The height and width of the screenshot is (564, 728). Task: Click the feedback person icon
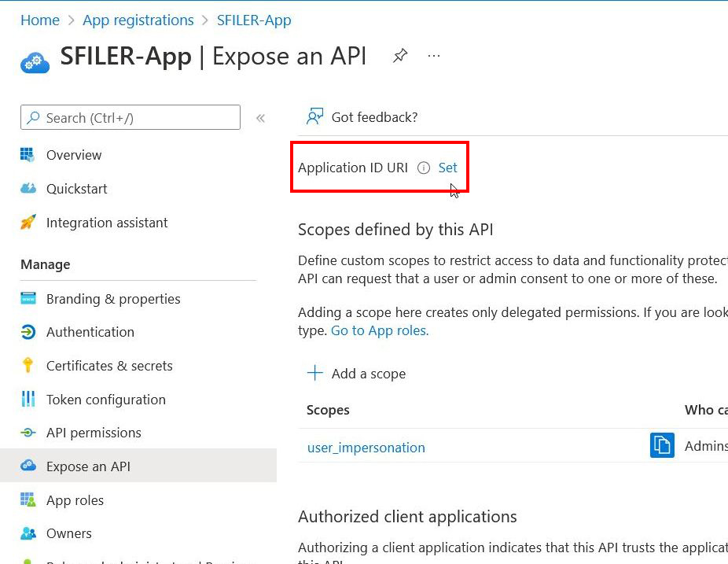(314, 116)
